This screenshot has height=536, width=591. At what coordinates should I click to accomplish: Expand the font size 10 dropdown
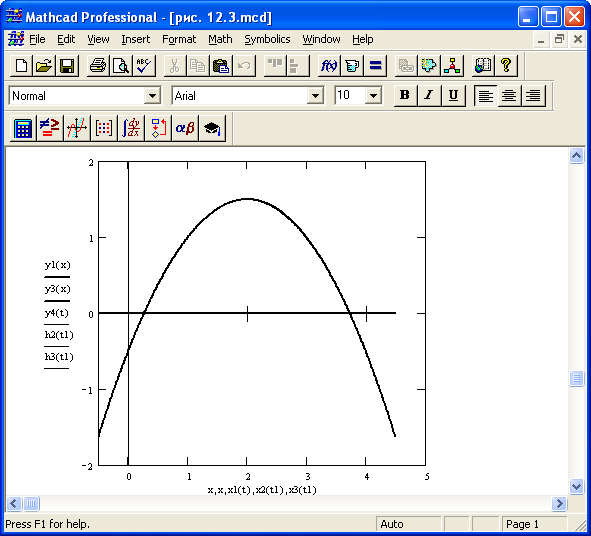[x=373, y=96]
